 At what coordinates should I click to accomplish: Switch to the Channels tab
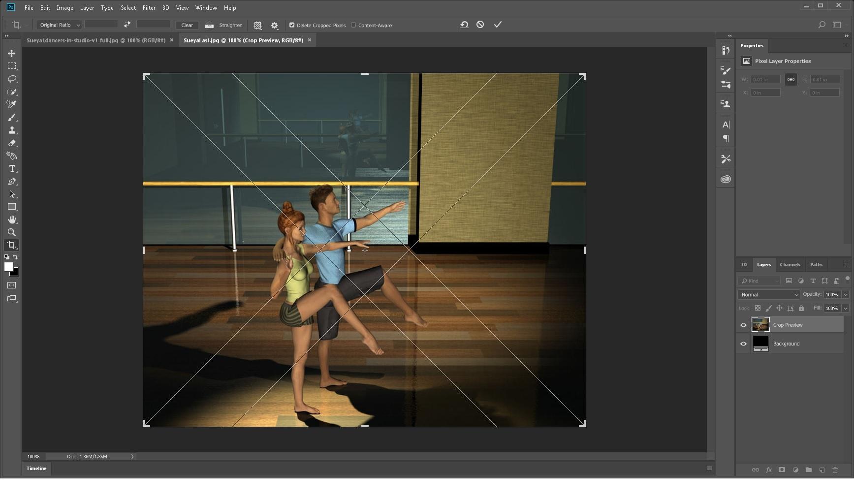[x=790, y=265]
